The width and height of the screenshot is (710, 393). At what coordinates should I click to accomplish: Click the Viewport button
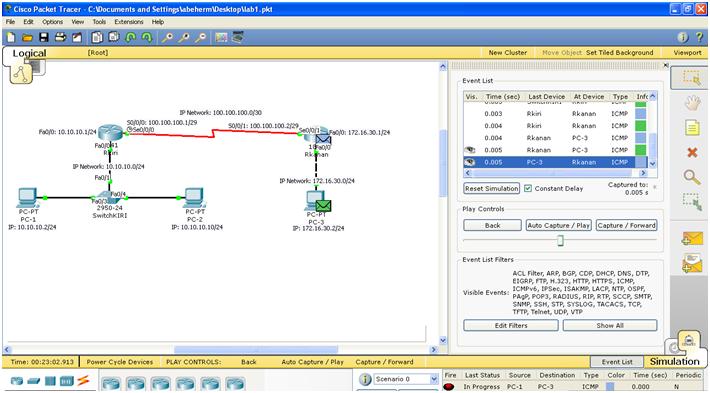687,53
